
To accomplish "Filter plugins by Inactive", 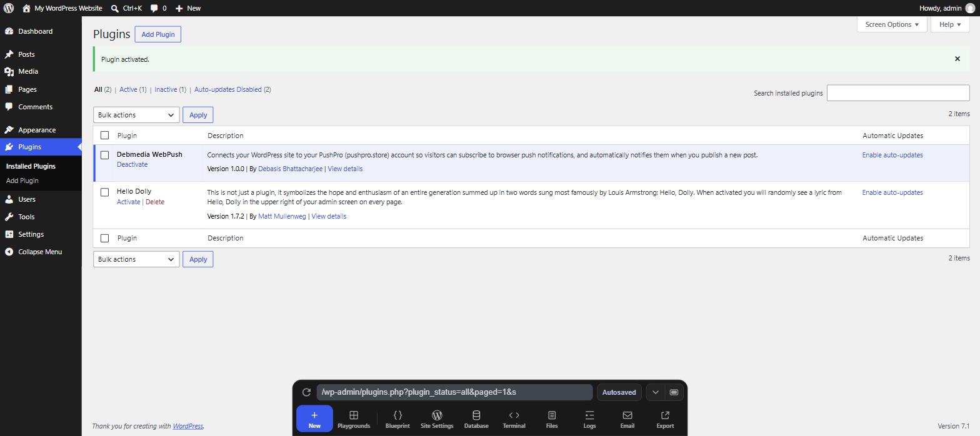I will (x=166, y=89).
